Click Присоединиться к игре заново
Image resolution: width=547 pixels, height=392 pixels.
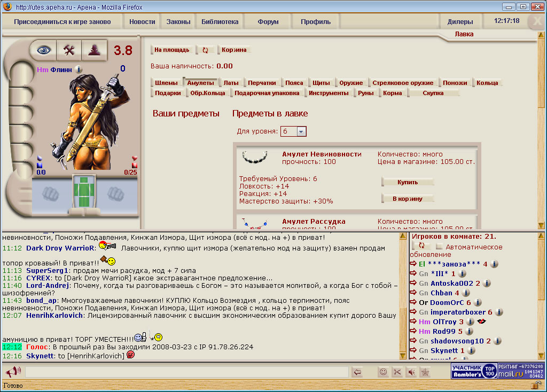point(62,21)
